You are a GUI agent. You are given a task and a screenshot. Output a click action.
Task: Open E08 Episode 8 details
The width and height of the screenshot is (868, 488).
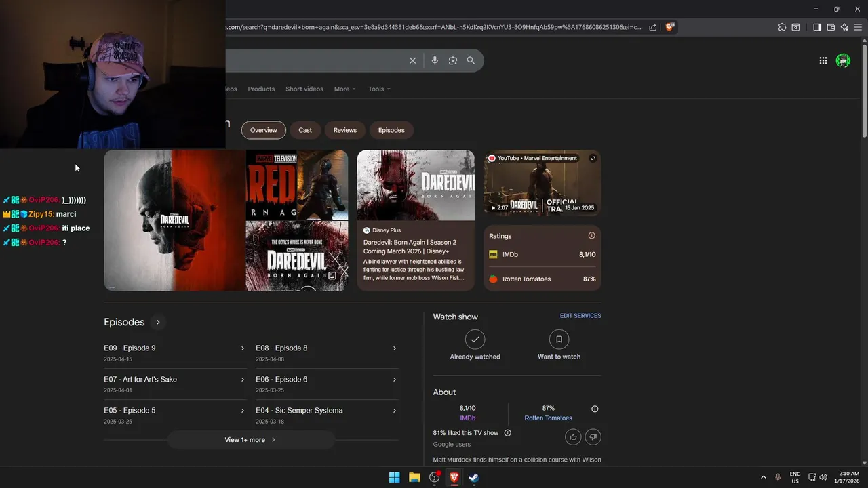(326, 353)
